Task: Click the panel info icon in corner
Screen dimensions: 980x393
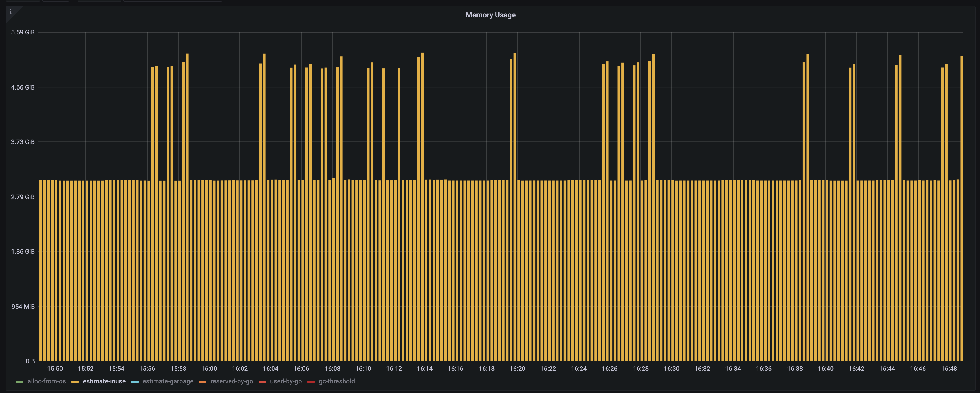Action: click(x=10, y=11)
